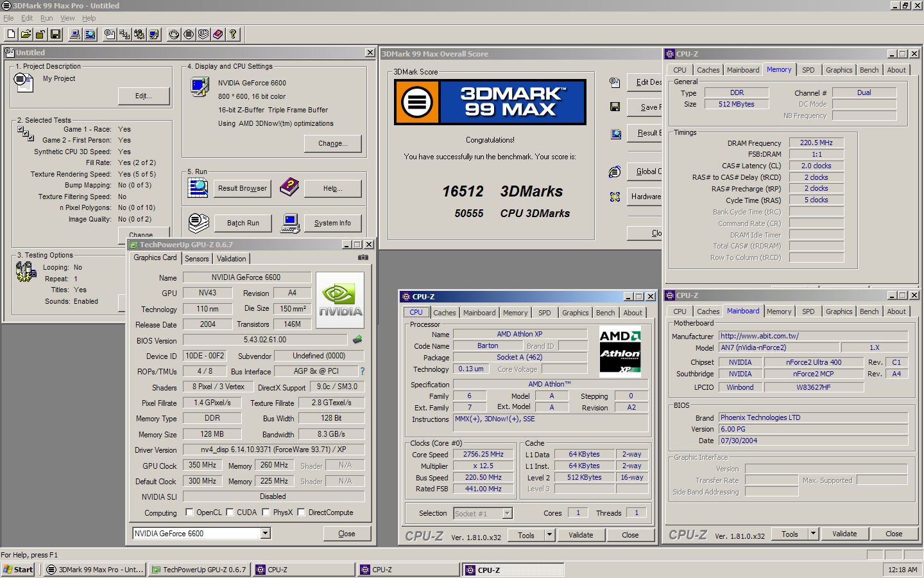
Task: Click the Run benchmark ring toolbar icon
Action: coord(174,35)
